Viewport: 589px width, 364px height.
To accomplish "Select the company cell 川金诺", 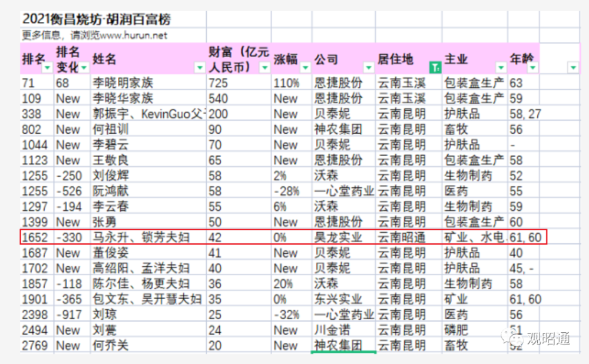I will tap(344, 330).
